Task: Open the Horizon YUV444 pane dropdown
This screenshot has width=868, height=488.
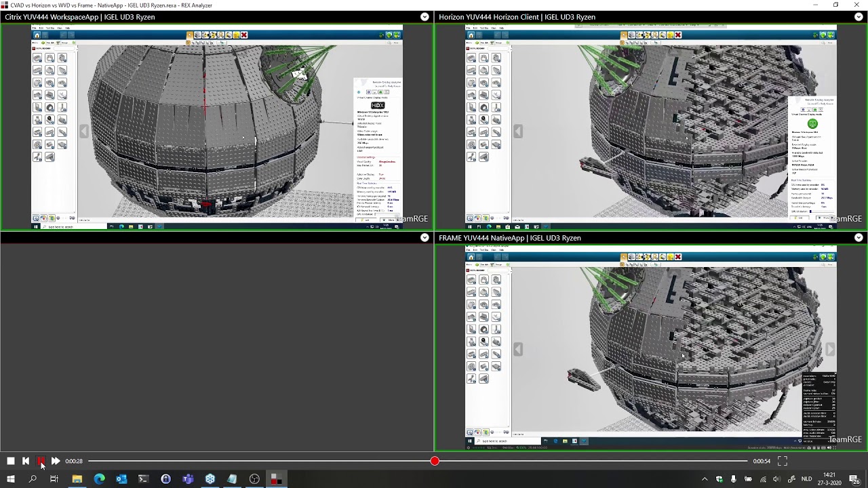Action: pos(859,17)
